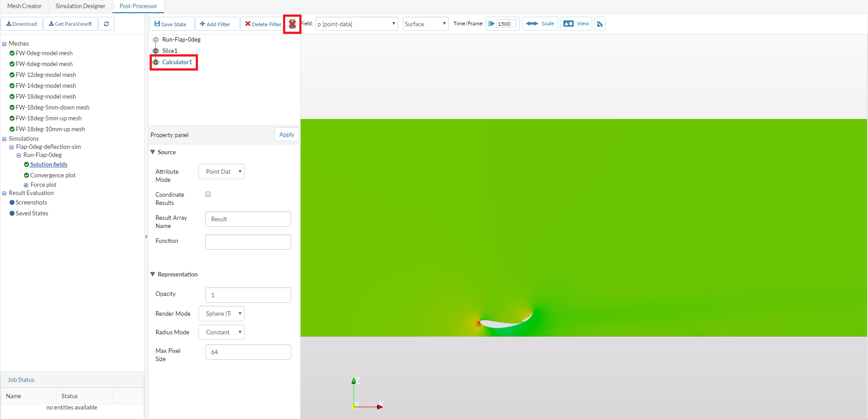
Task: Hide the Calculator1 filter
Action: [x=156, y=62]
